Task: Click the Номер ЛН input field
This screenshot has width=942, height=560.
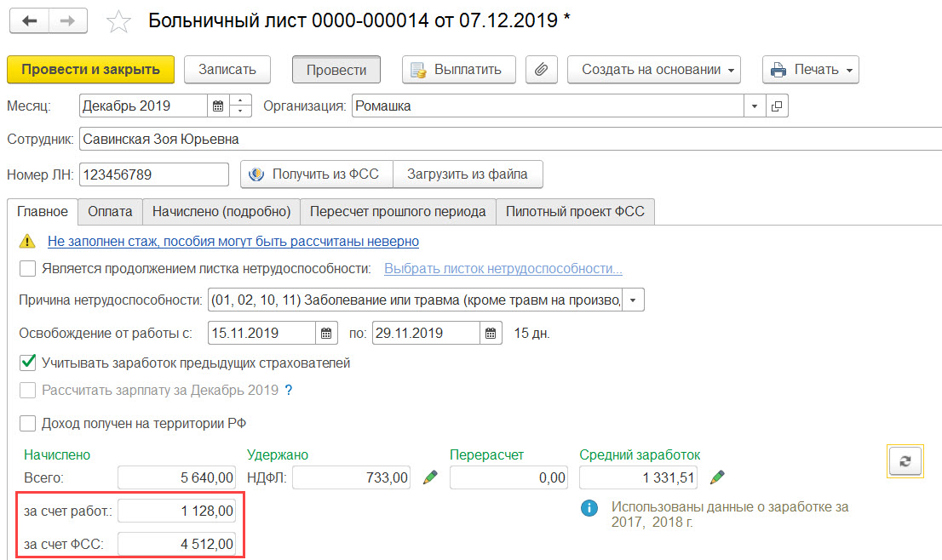Action: (154, 174)
